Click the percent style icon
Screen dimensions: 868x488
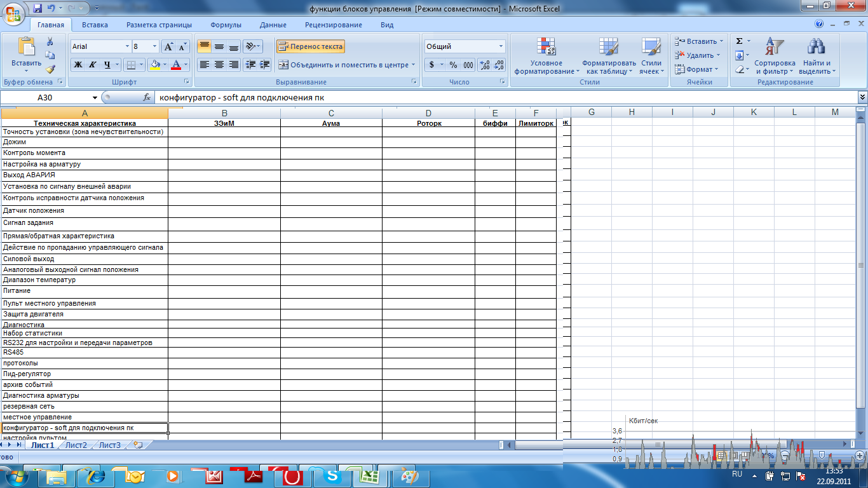pyautogui.click(x=453, y=65)
